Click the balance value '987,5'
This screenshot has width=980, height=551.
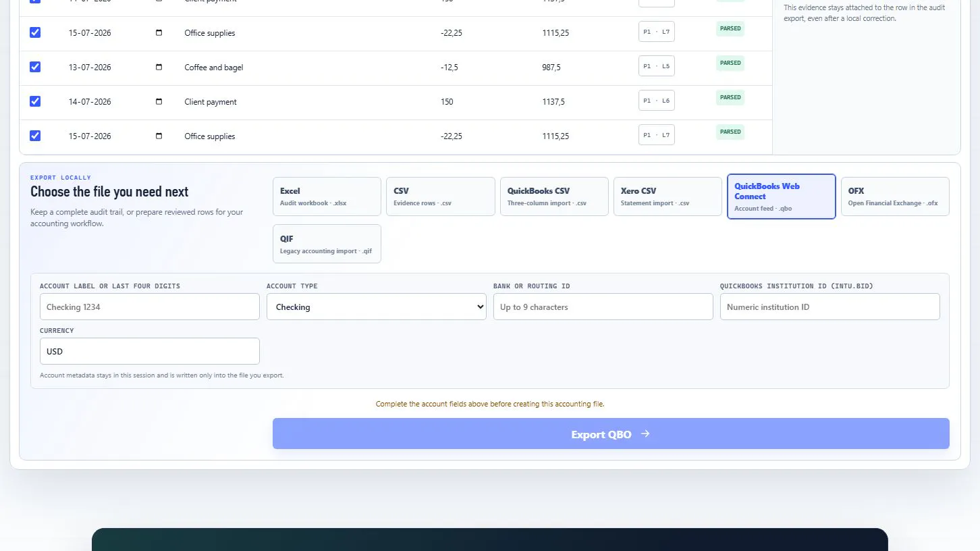pyautogui.click(x=551, y=68)
